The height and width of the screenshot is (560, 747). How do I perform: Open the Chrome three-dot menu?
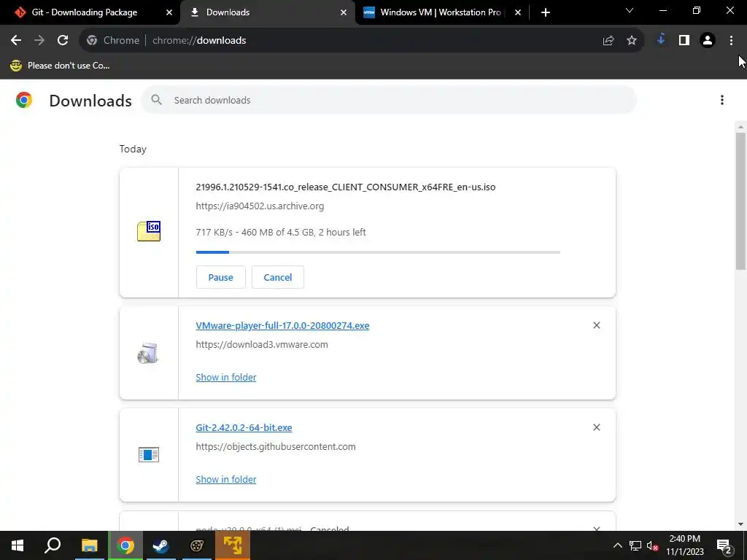(731, 41)
